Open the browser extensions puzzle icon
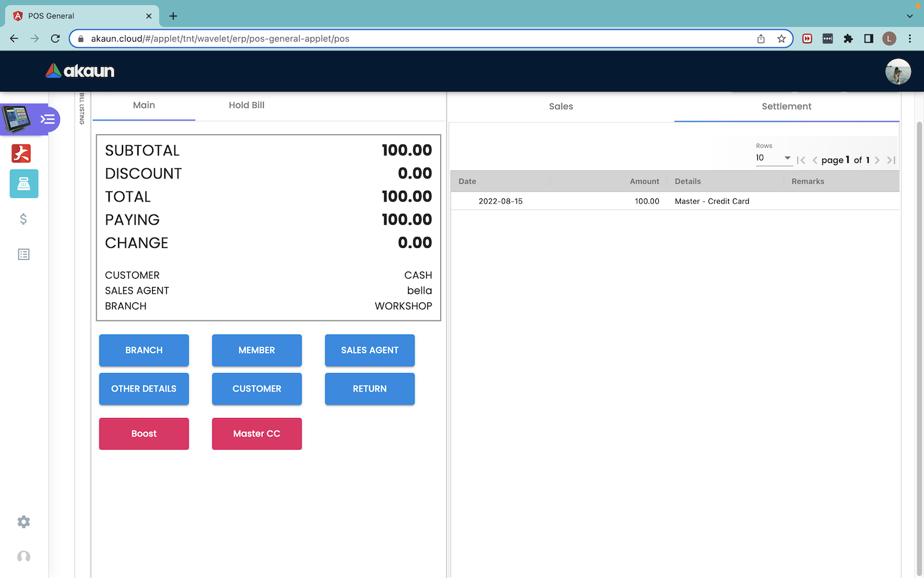 point(848,39)
